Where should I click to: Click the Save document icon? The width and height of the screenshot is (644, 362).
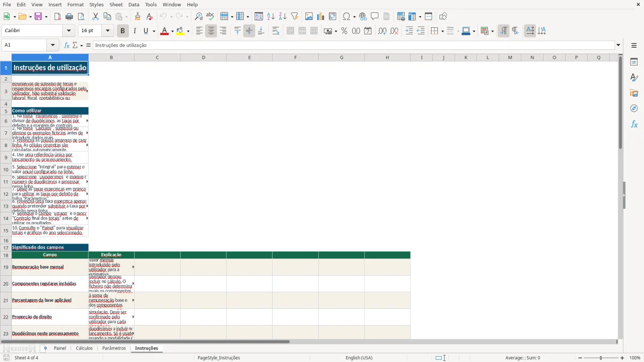point(38,17)
